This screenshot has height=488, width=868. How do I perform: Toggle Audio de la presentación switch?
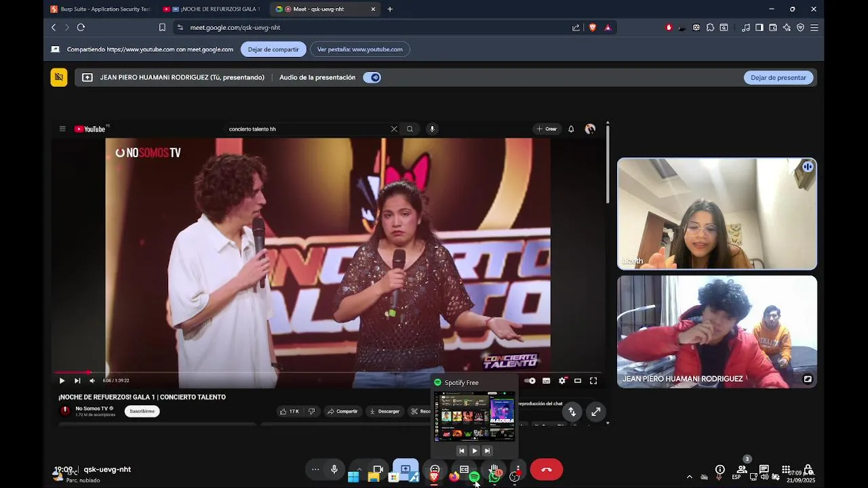(x=372, y=77)
